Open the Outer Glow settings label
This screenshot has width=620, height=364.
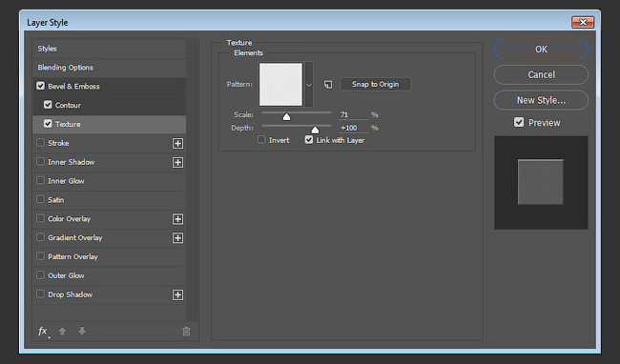66,275
